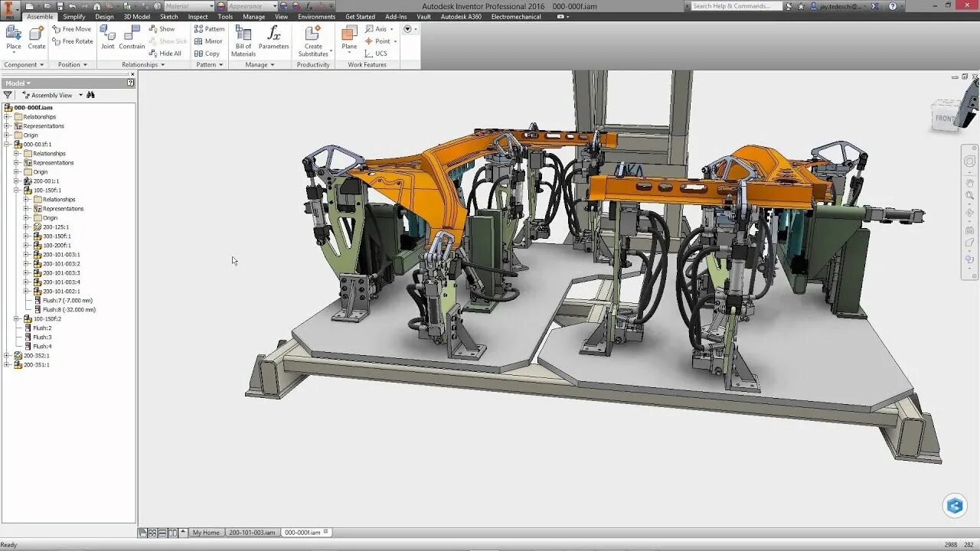The height and width of the screenshot is (551, 980).
Task: Select the 200-101-002:1 tree item
Action: click(56, 291)
